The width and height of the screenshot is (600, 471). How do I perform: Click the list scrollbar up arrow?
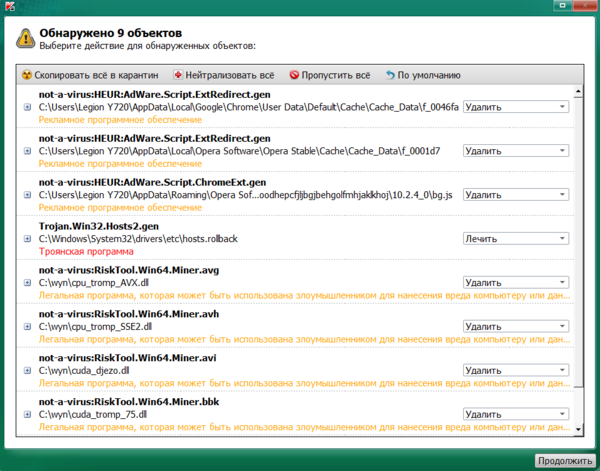pyautogui.click(x=578, y=91)
